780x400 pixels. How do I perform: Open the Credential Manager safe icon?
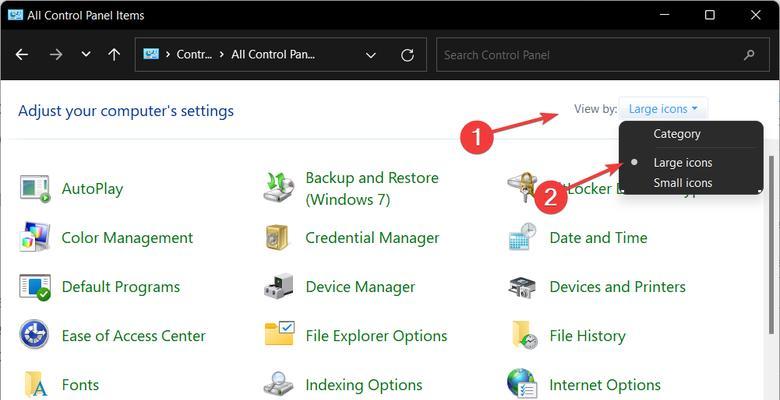[277, 238]
